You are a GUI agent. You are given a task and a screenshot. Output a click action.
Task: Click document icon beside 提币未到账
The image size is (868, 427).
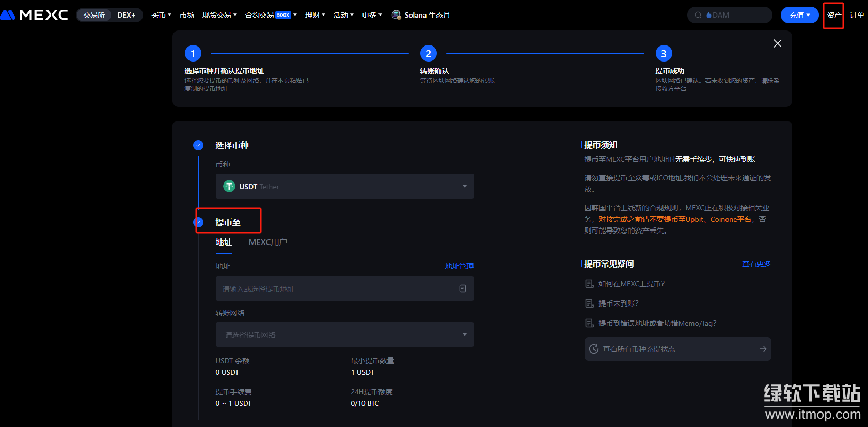[x=589, y=303]
